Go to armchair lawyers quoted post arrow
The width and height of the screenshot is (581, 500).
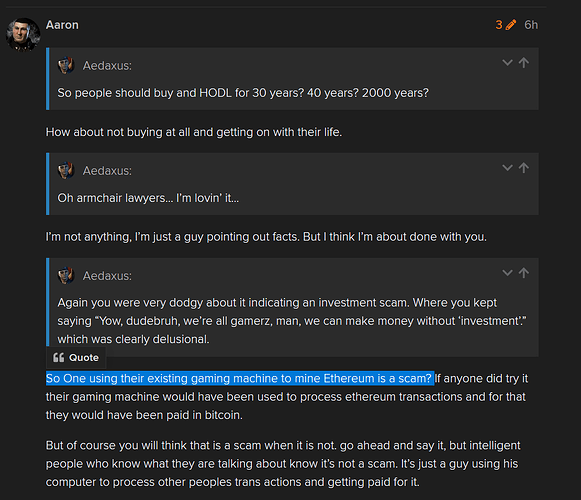(524, 168)
